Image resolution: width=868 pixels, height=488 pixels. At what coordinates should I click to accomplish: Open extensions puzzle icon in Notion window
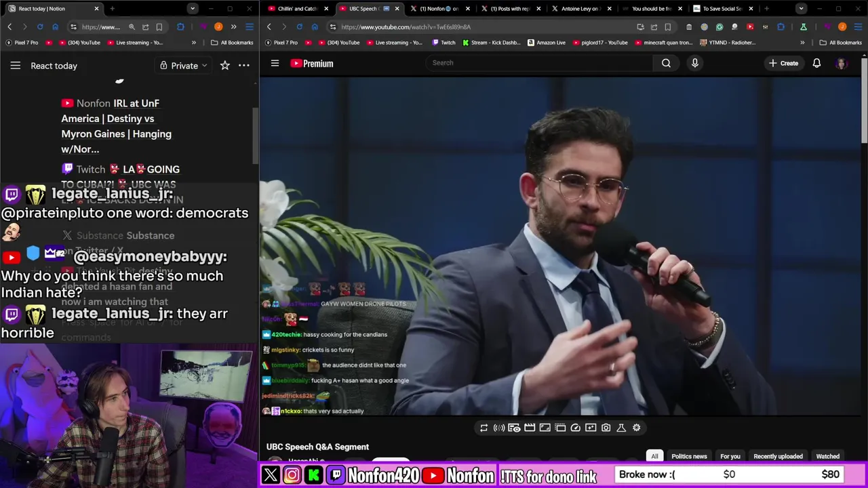[x=180, y=26]
